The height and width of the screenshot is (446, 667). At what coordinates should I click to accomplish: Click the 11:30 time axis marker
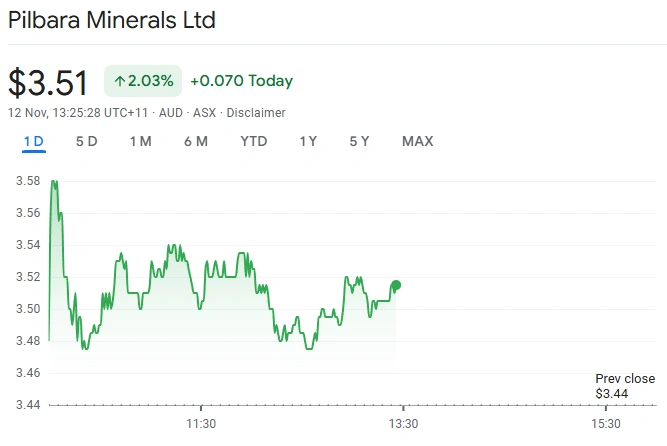tap(201, 423)
